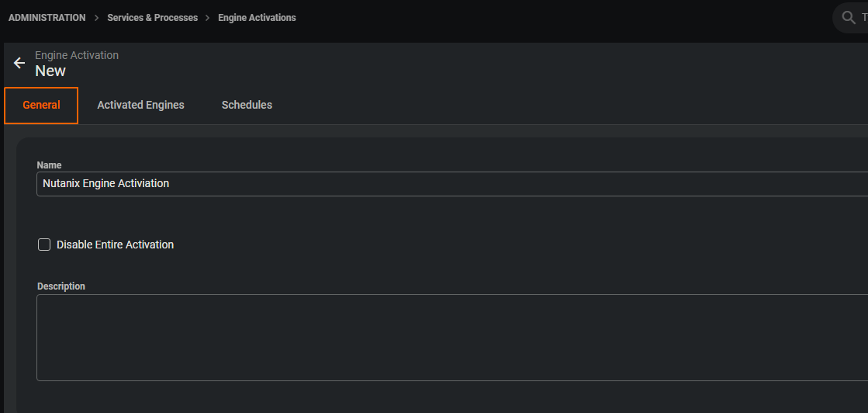Click the Description field label
The height and width of the screenshot is (413, 868).
pyautogui.click(x=61, y=286)
